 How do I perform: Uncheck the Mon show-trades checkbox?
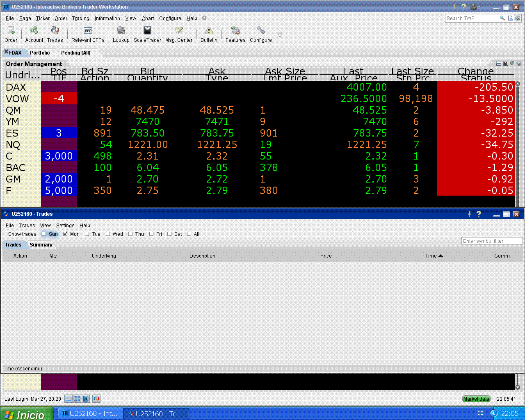tap(65, 234)
